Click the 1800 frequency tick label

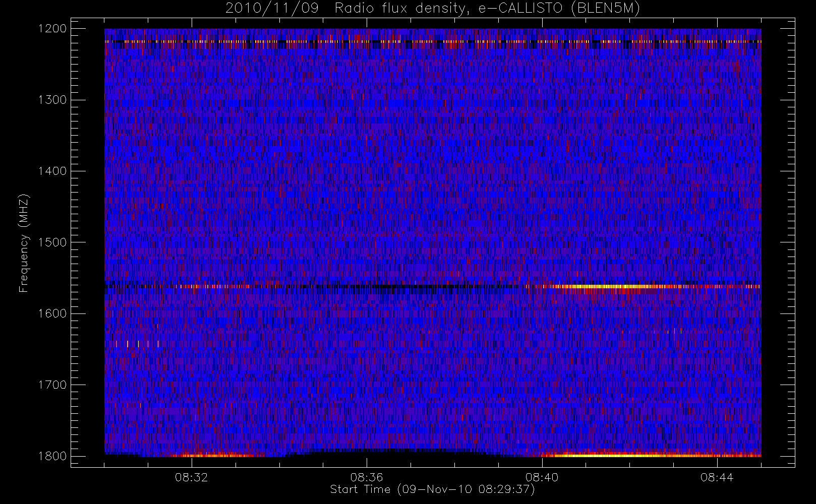[x=52, y=456]
